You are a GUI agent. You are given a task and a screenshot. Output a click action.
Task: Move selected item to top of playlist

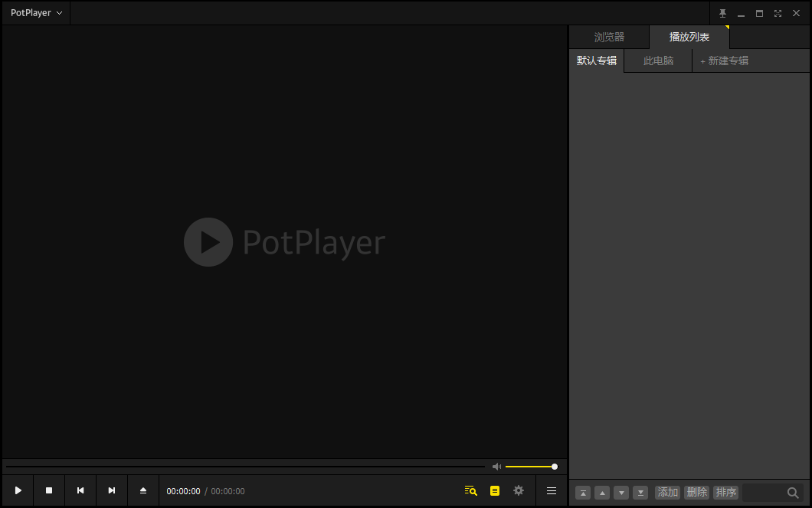coord(583,493)
